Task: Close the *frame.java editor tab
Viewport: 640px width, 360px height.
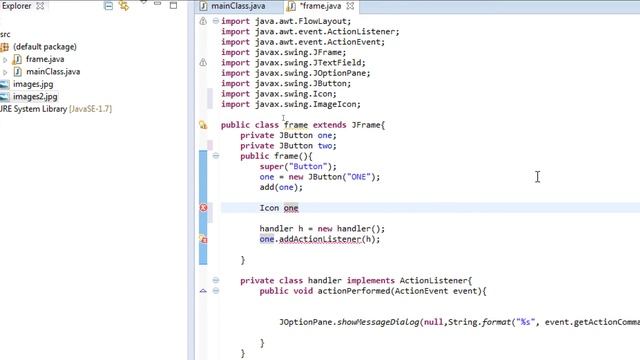Action: (x=350, y=6)
